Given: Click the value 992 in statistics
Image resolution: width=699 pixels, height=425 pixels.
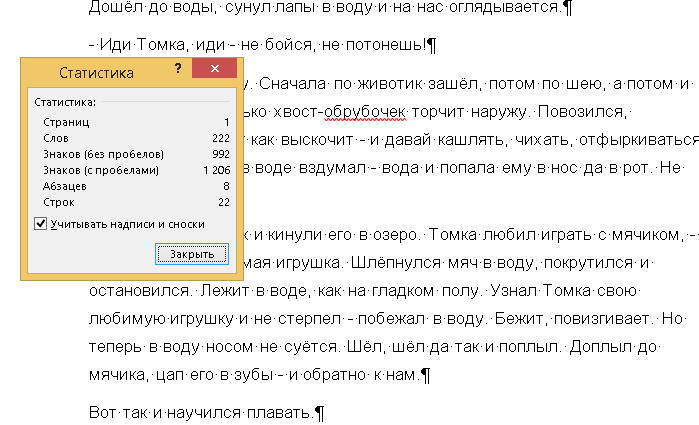Looking at the screenshot, I should click(221, 154).
